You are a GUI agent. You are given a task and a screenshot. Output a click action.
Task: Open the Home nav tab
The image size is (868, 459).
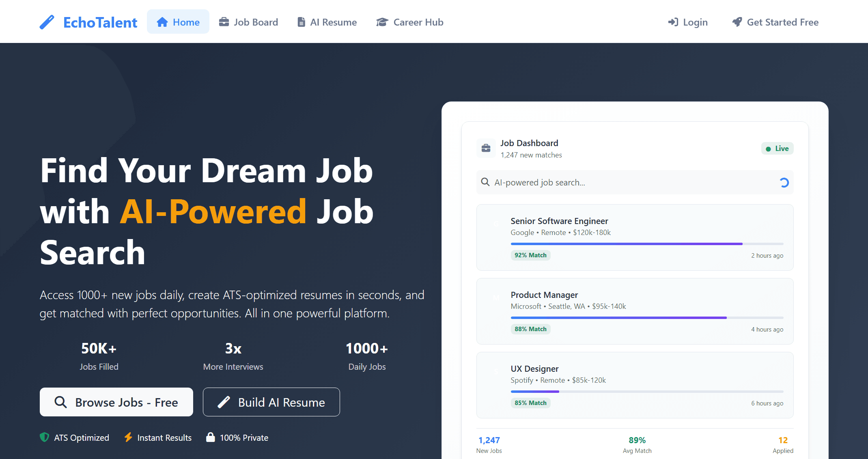[x=178, y=22]
